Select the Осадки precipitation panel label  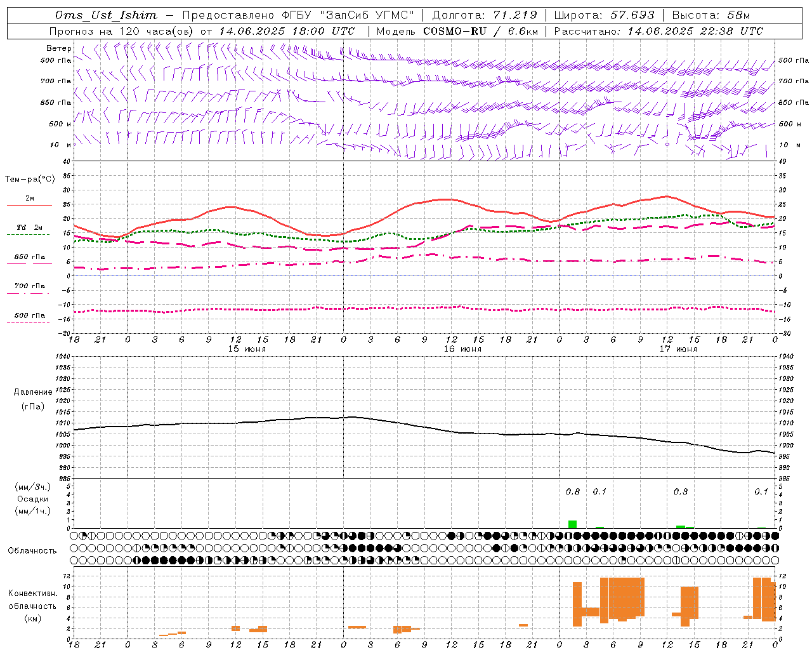pyautogui.click(x=32, y=499)
